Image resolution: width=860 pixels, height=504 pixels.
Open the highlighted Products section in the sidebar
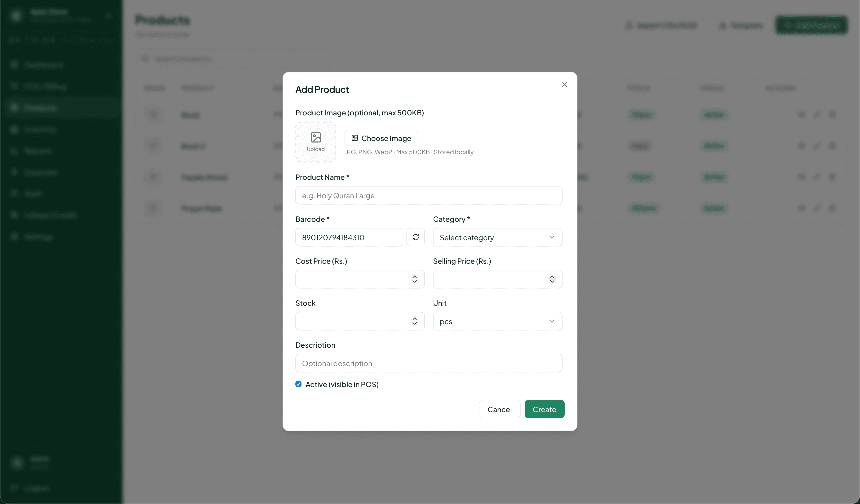coord(41,107)
